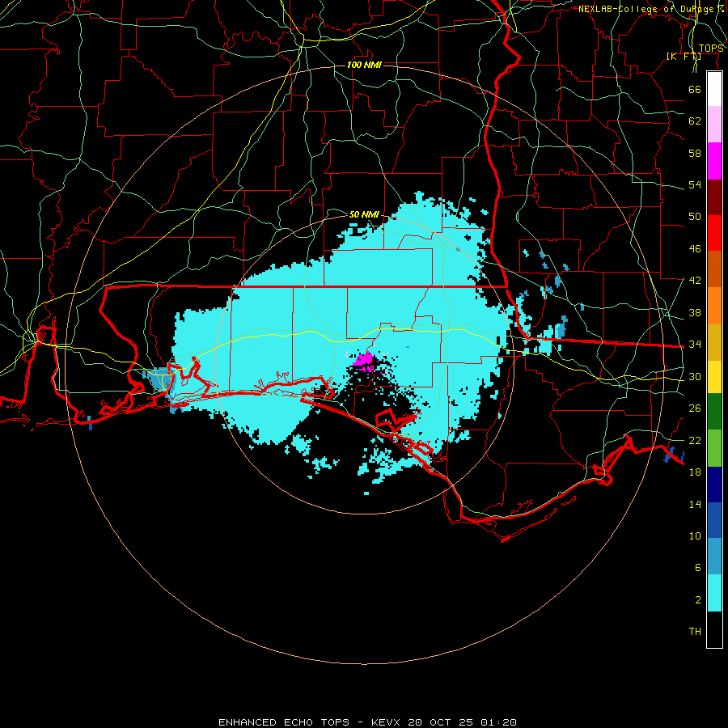Click the '01:20' timestamp in caption

(x=498, y=722)
